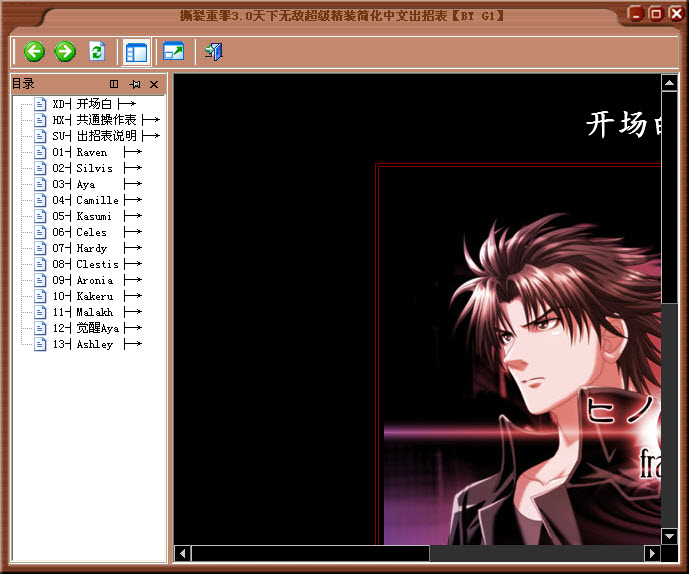Viewport: 689px width, 574px height.
Task: Toggle the contents sidebar panel icon
Action: coord(136,52)
